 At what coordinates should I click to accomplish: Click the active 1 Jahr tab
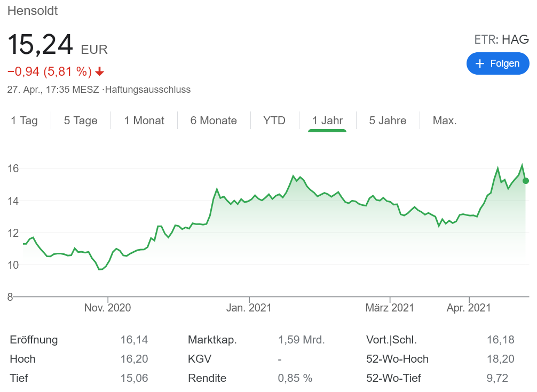(x=327, y=121)
